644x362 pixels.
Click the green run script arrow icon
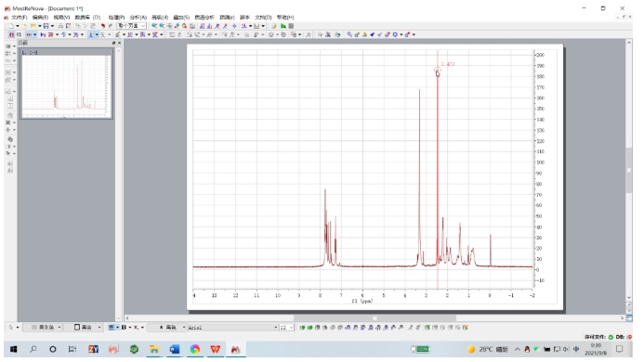tap(283, 26)
